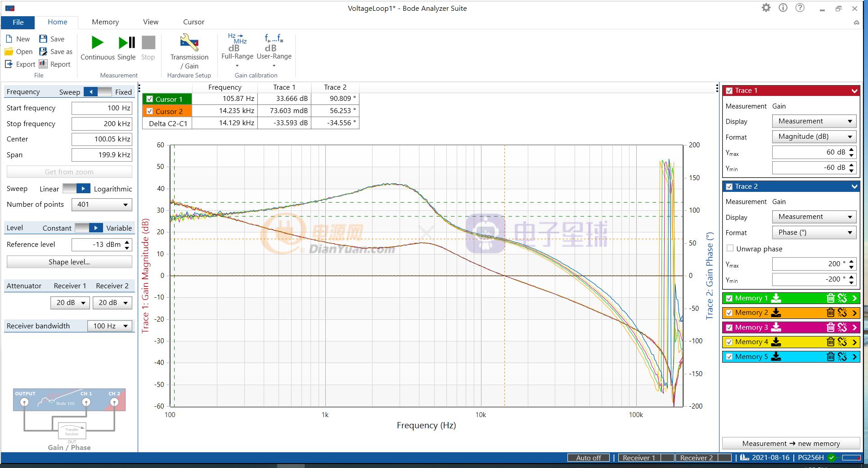This screenshot has height=468, width=868.
Task: Open Trace 1 Format dropdown
Action: [814, 136]
